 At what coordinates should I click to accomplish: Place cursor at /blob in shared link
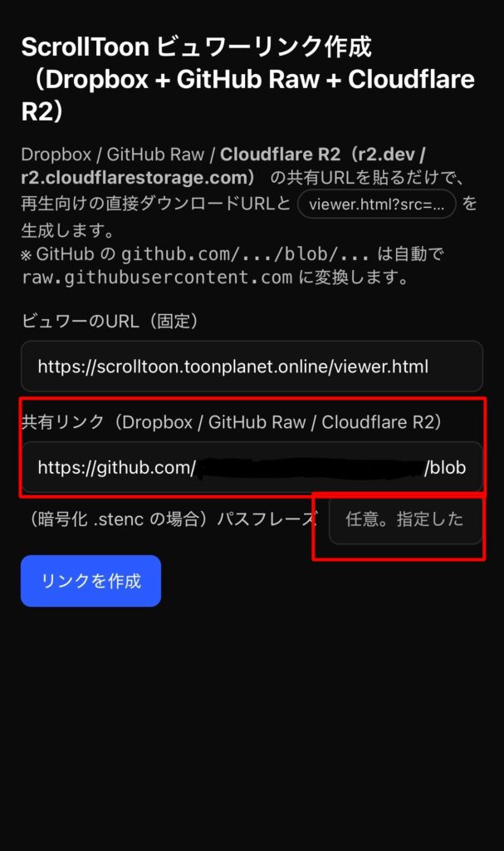[x=445, y=467]
